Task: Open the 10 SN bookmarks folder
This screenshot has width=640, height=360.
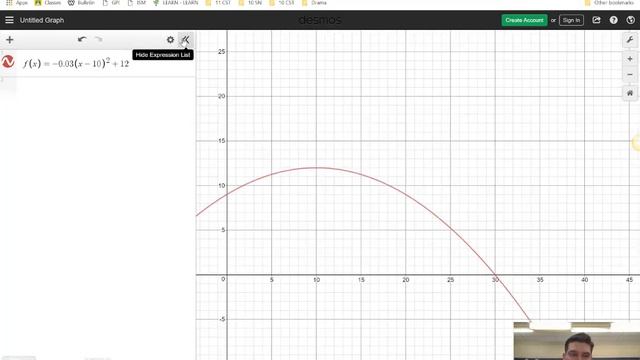Action: pos(250,3)
